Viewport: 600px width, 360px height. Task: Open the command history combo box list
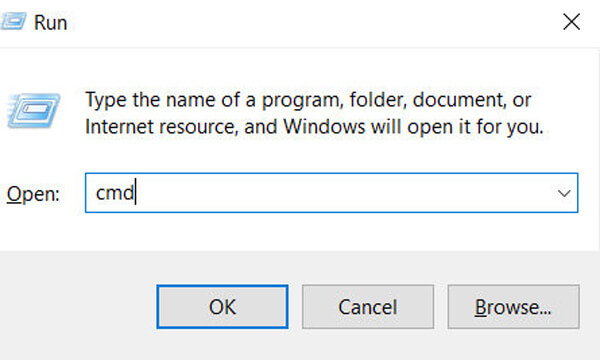pos(564,193)
